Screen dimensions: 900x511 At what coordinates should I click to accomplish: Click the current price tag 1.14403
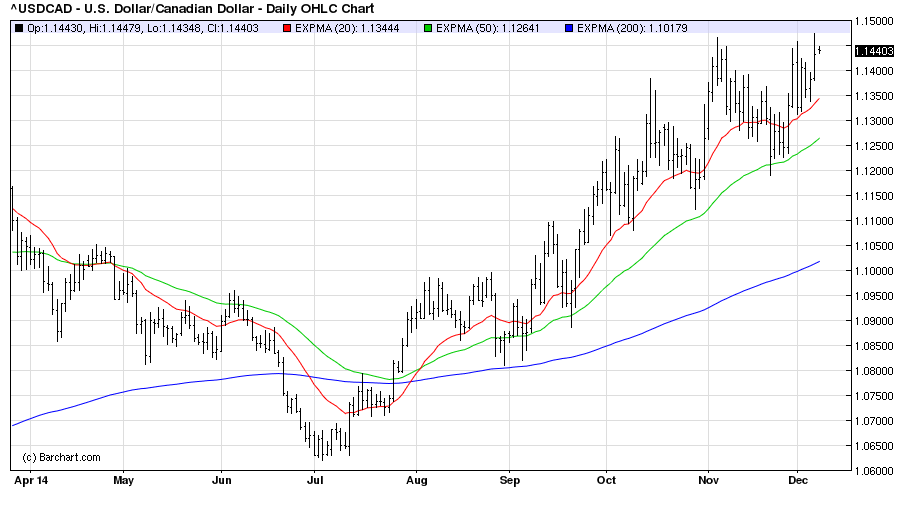(875, 51)
